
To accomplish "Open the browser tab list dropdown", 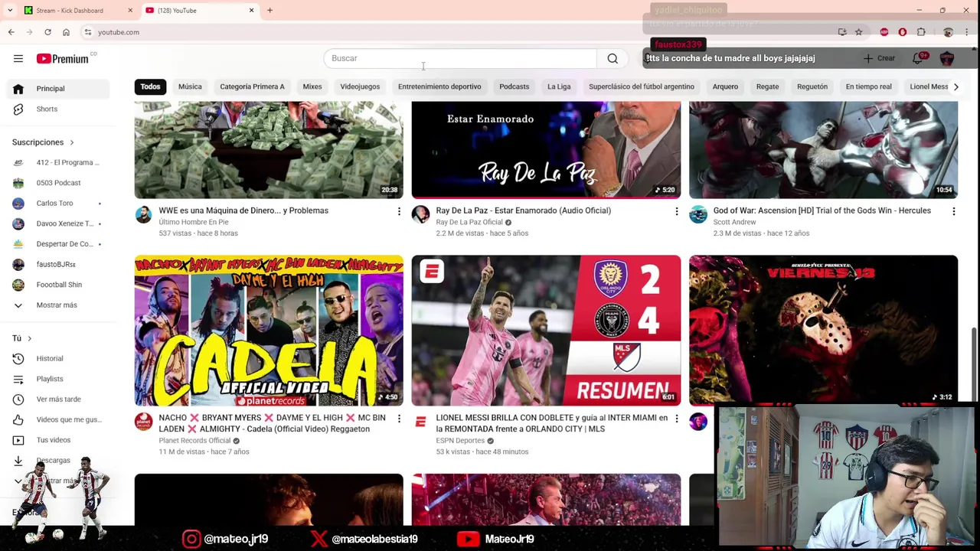I will [x=10, y=11].
